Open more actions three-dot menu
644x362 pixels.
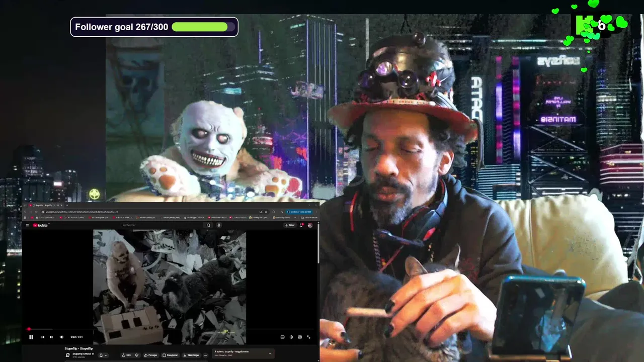tap(205, 355)
